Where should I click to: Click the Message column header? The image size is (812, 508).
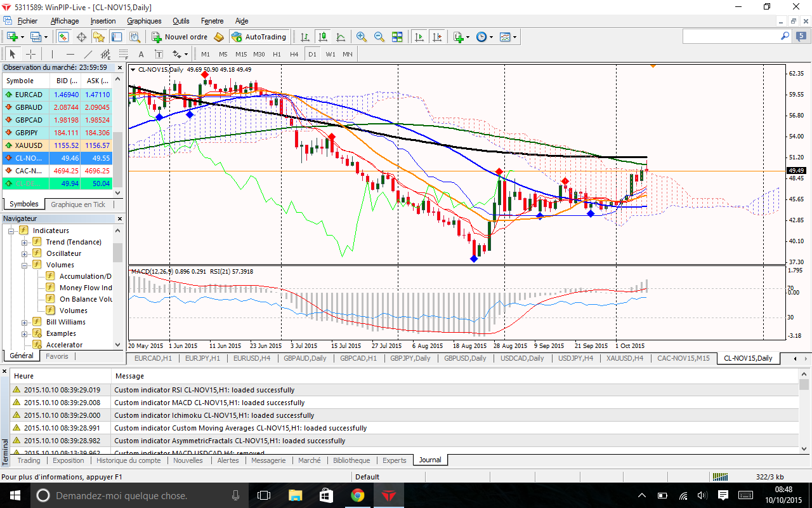(x=455, y=376)
